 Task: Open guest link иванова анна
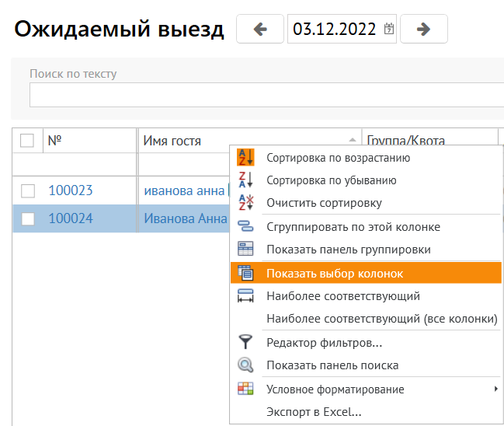184,190
